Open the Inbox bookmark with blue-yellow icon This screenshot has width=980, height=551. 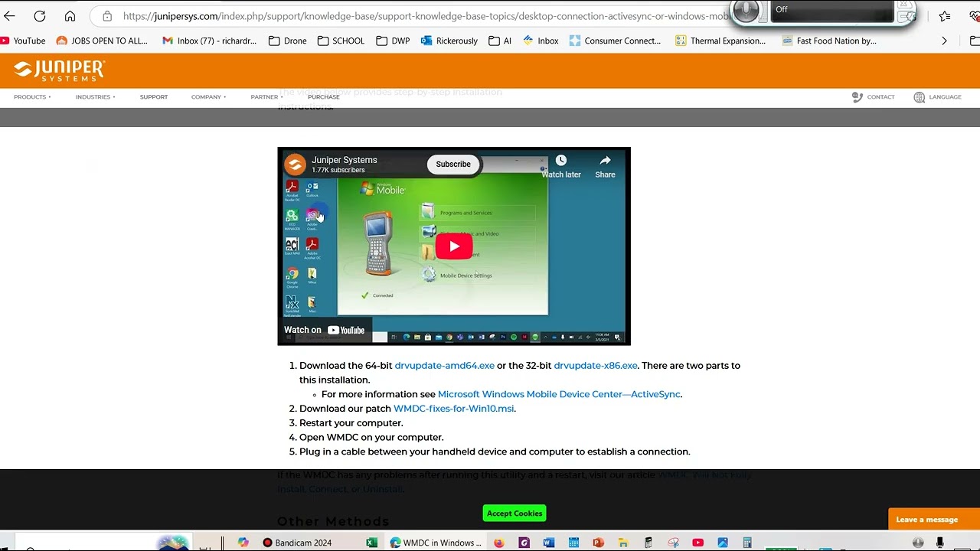(541, 41)
